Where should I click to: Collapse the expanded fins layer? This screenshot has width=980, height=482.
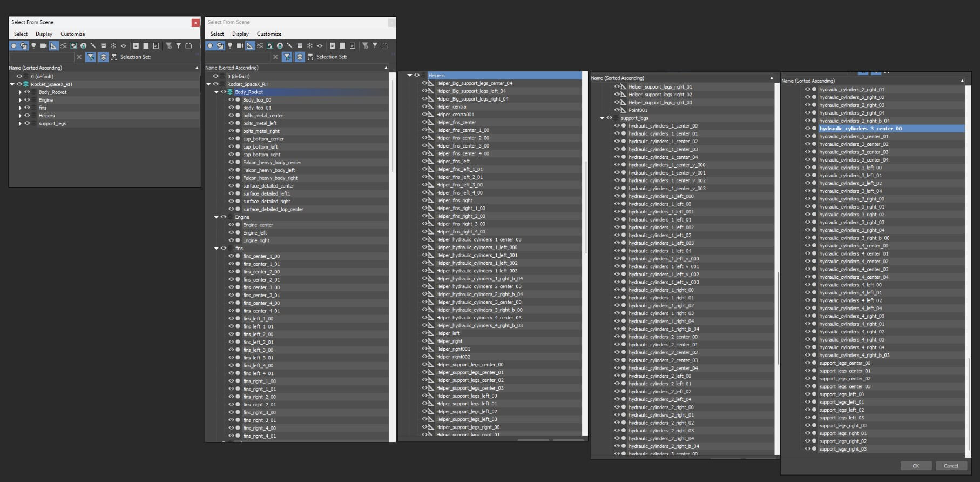tap(217, 249)
